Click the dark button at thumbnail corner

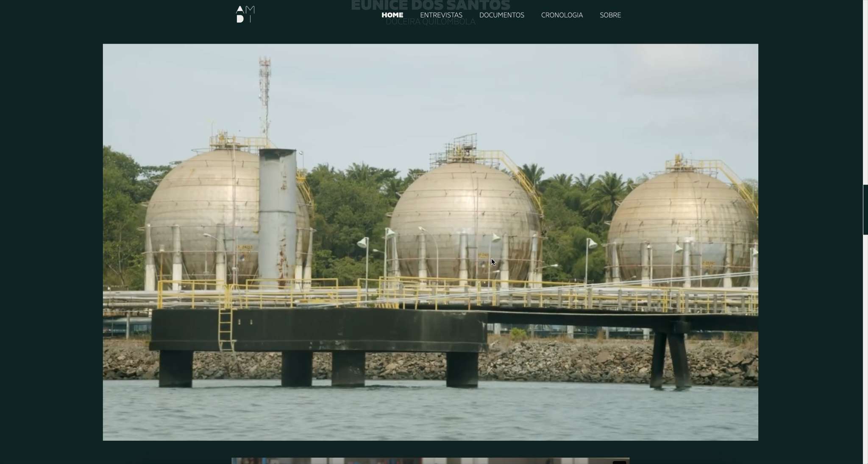[x=619, y=461]
